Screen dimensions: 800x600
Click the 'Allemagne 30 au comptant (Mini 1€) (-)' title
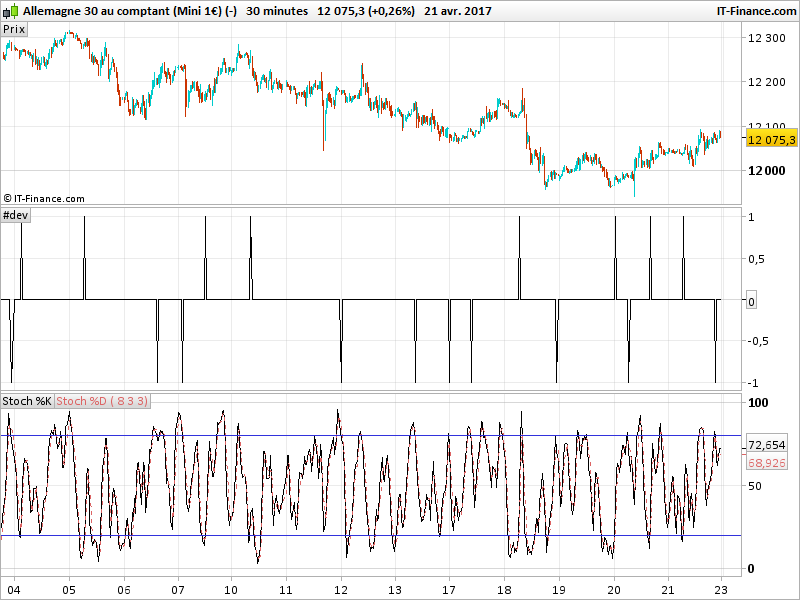pyautogui.click(x=130, y=11)
